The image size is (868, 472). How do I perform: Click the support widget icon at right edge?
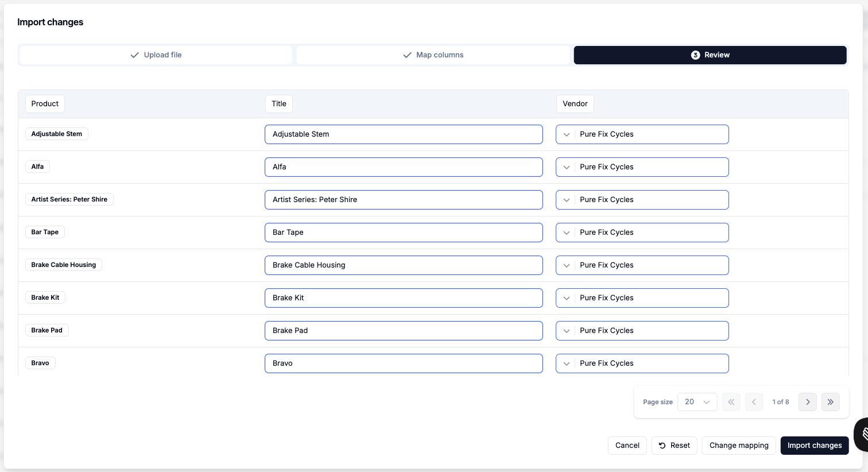862,435
